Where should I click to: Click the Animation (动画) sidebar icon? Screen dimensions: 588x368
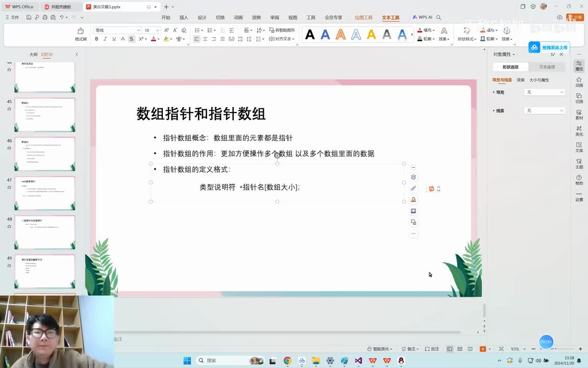coord(579,82)
